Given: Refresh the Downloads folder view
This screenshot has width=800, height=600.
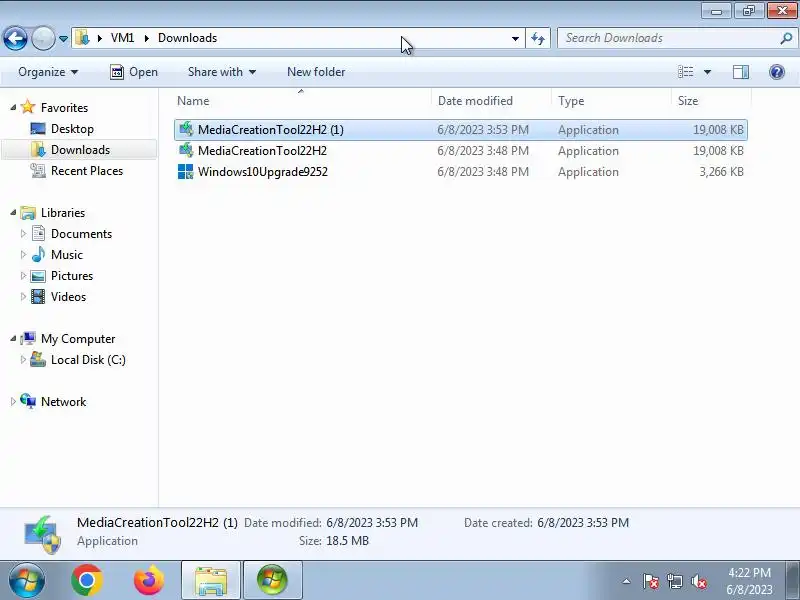Looking at the screenshot, I should (538, 38).
